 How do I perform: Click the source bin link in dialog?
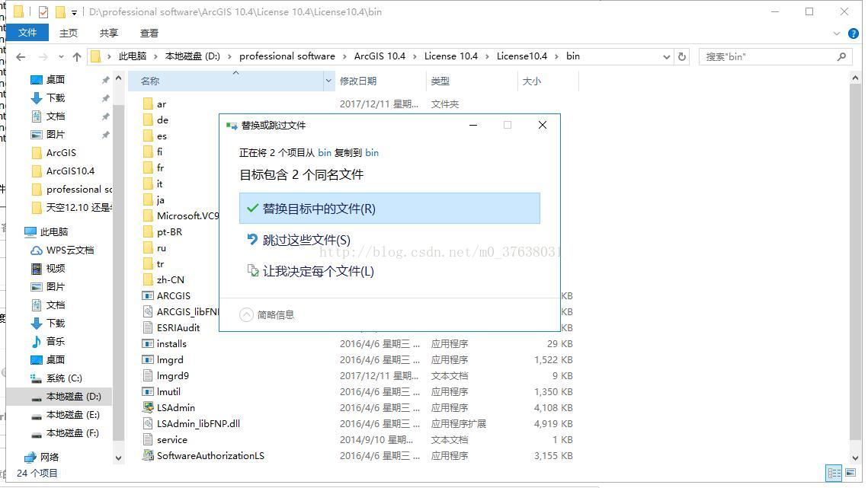coord(325,153)
